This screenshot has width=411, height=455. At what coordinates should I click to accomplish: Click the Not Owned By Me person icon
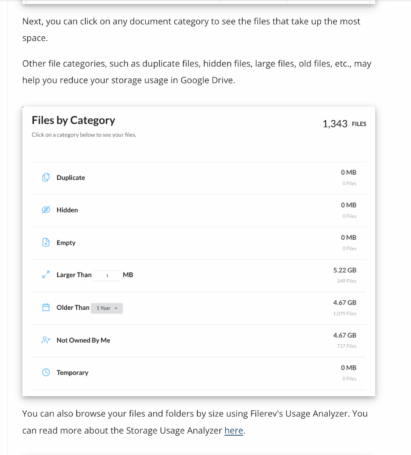tap(46, 340)
